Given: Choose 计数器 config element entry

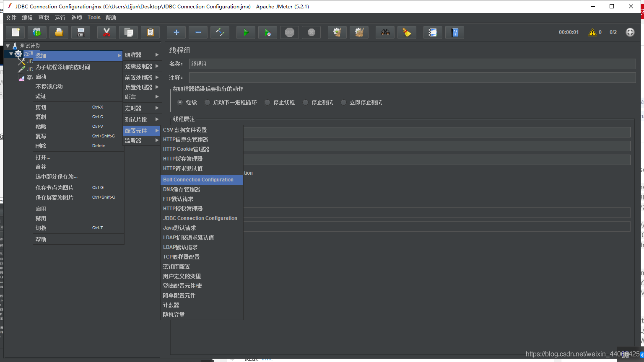Looking at the screenshot, I should pos(202,305).
